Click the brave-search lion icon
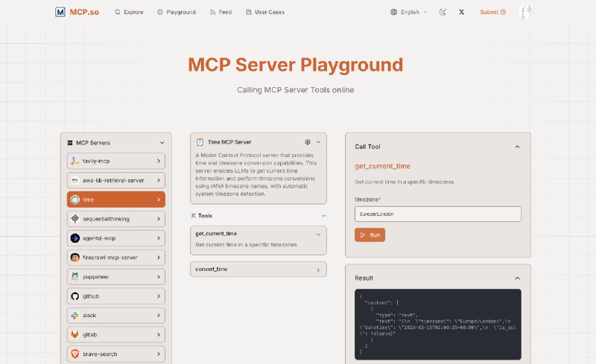The height and width of the screenshot is (364, 596). (x=75, y=354)
